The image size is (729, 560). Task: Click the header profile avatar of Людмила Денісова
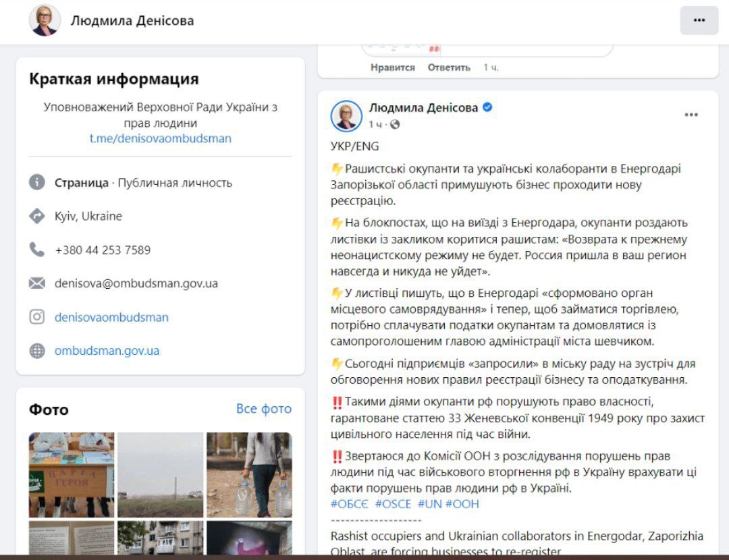(x=45, y=20)
